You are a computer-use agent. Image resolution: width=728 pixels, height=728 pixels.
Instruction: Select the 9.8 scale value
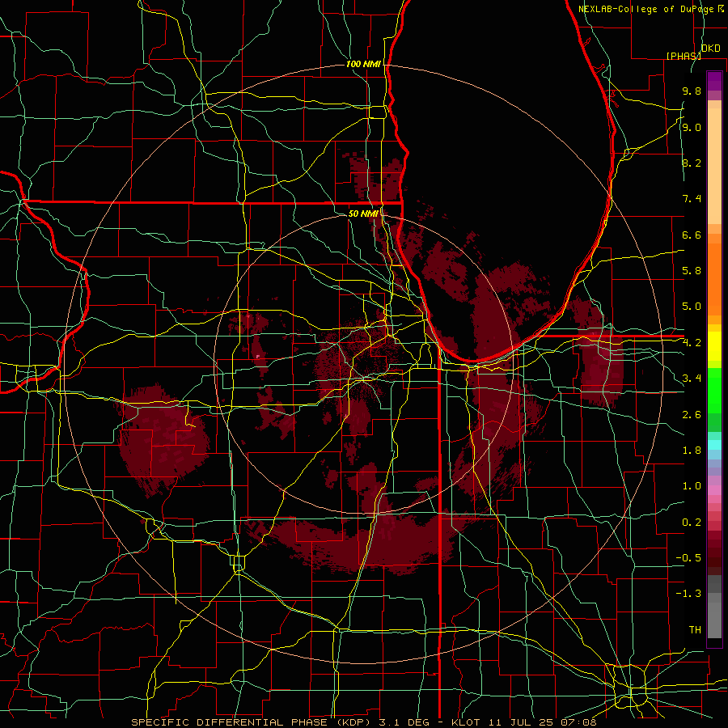coord(692,91)
